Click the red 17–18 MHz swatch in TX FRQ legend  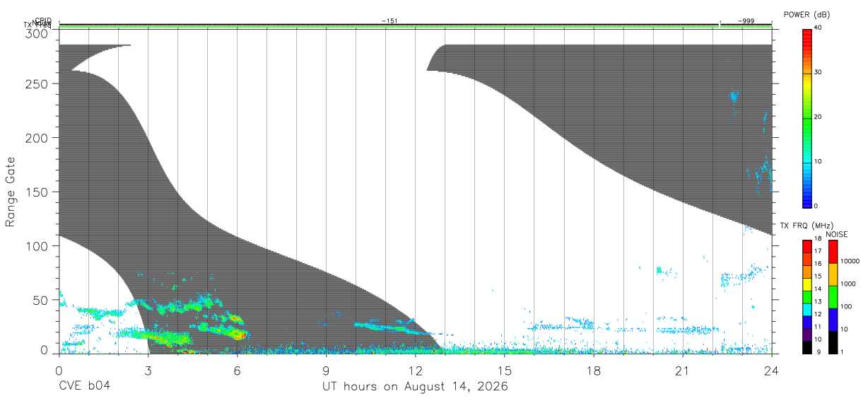(x=807, y=246)
